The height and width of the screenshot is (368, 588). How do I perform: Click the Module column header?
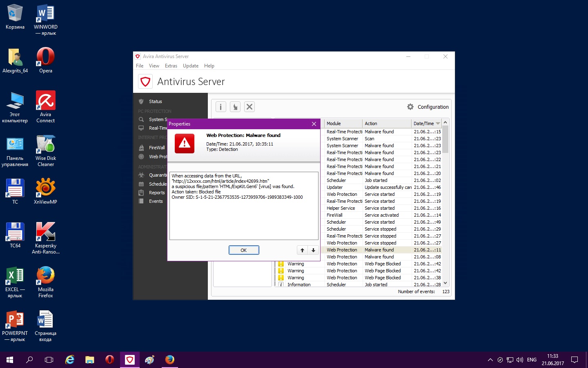pyautogui.click(x=334, y=123)
